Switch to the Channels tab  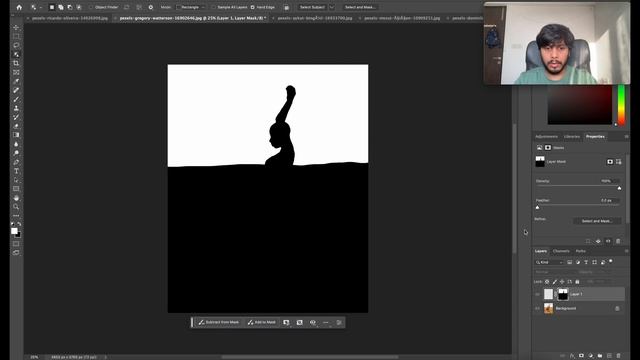click(561, 251)
